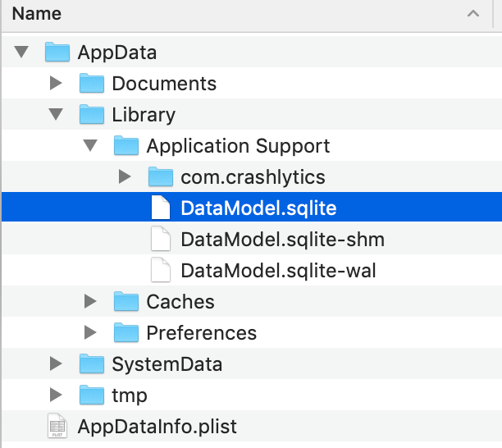
Task: Click the AppData folder icon
Action: [x=57, y=52]
